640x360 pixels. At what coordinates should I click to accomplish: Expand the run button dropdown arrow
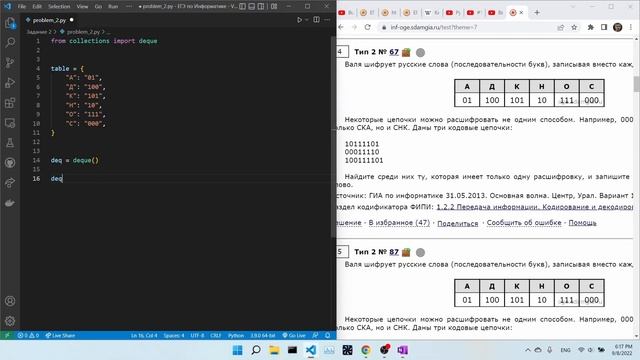307,20
